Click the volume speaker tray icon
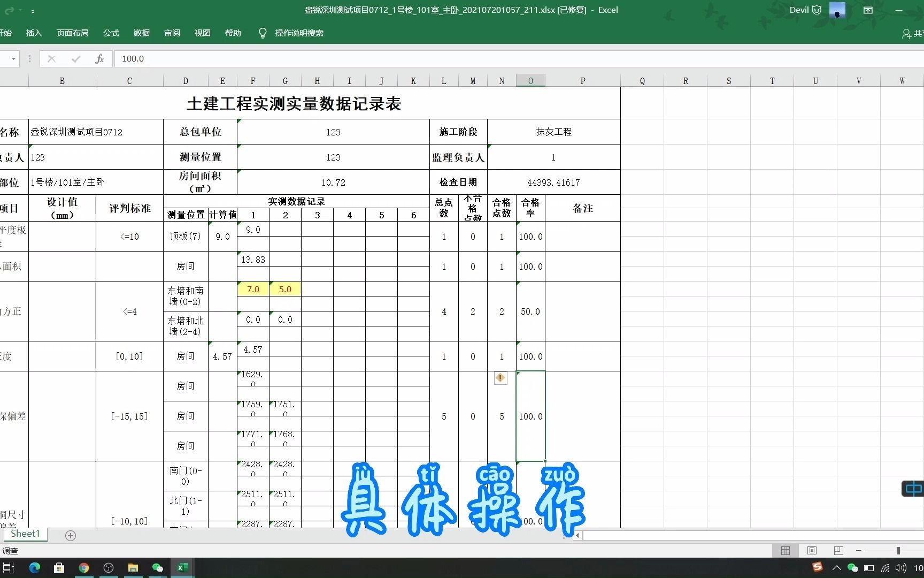The height and width of the screenshot is (578, 924). [x=901, y=568]
